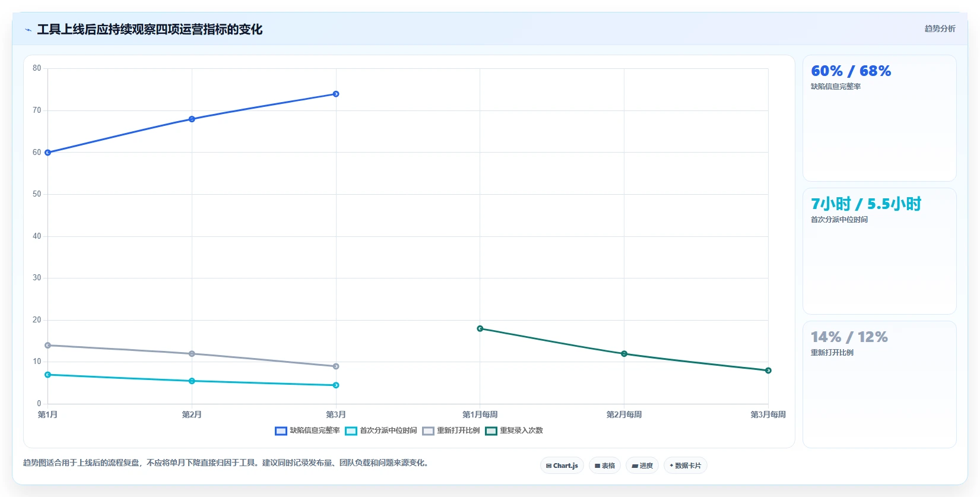Click the y-axis label 50
Image resolution: width=980 pixels, height=497 pixels.
click(37, 194)
